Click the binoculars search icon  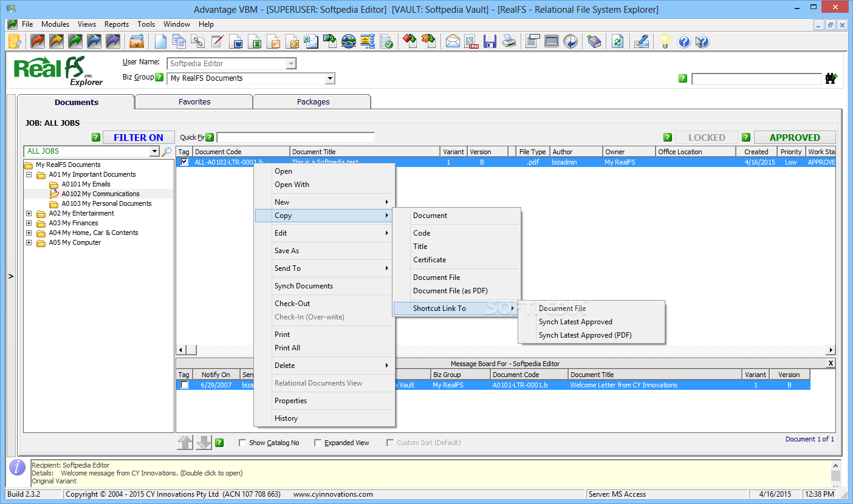point(831,78)
